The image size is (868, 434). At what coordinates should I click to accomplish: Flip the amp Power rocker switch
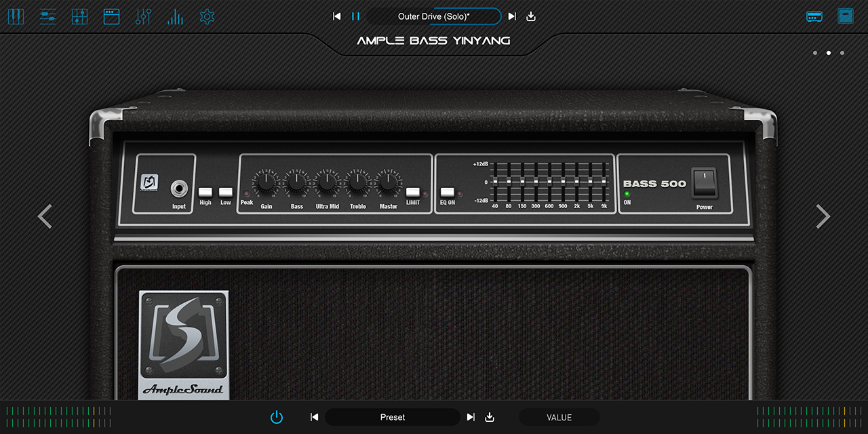(704, 182)
